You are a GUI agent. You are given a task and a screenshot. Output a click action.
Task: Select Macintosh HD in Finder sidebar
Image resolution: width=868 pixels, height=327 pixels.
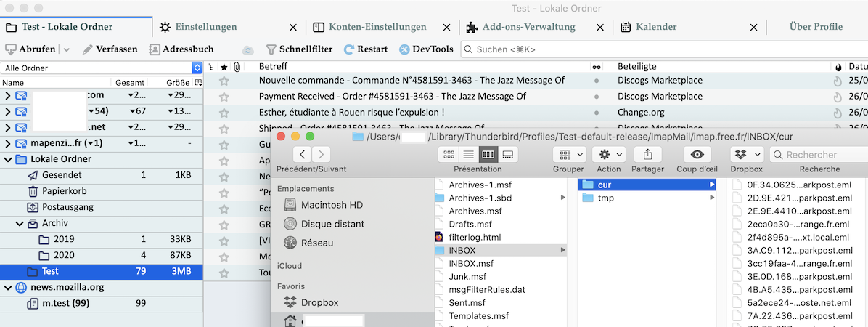click(323, 205)
